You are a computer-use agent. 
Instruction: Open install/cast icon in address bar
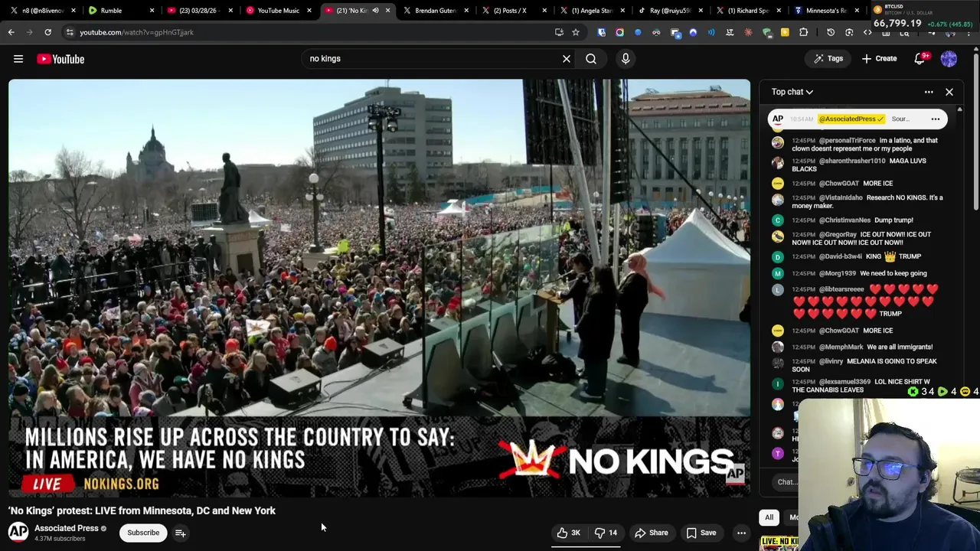(x=559, y=32)
